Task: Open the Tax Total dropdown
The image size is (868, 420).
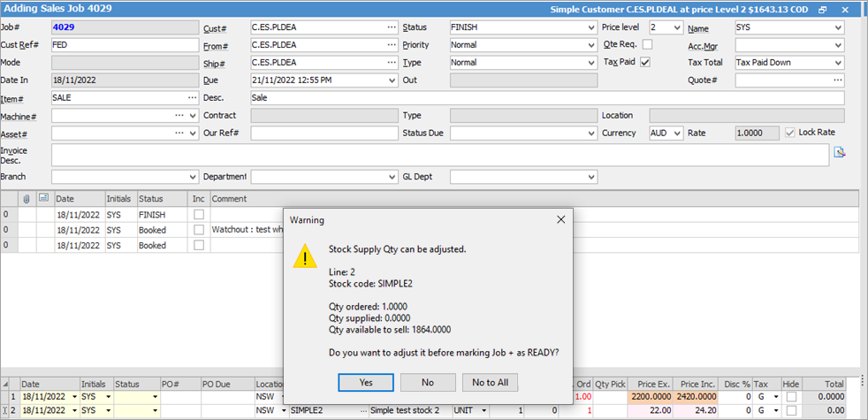Action: [x=837, y=63]
